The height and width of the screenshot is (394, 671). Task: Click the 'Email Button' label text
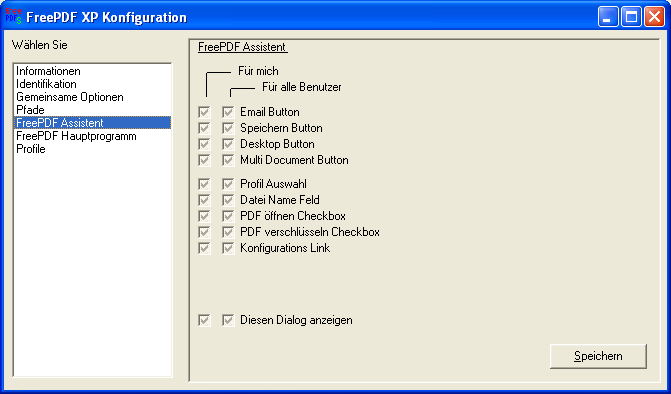coord(270,112)
